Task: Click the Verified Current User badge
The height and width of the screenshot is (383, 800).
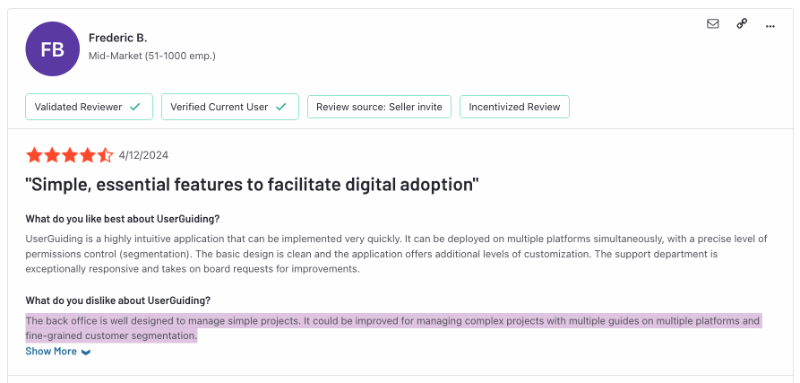Action: (230, 107)
